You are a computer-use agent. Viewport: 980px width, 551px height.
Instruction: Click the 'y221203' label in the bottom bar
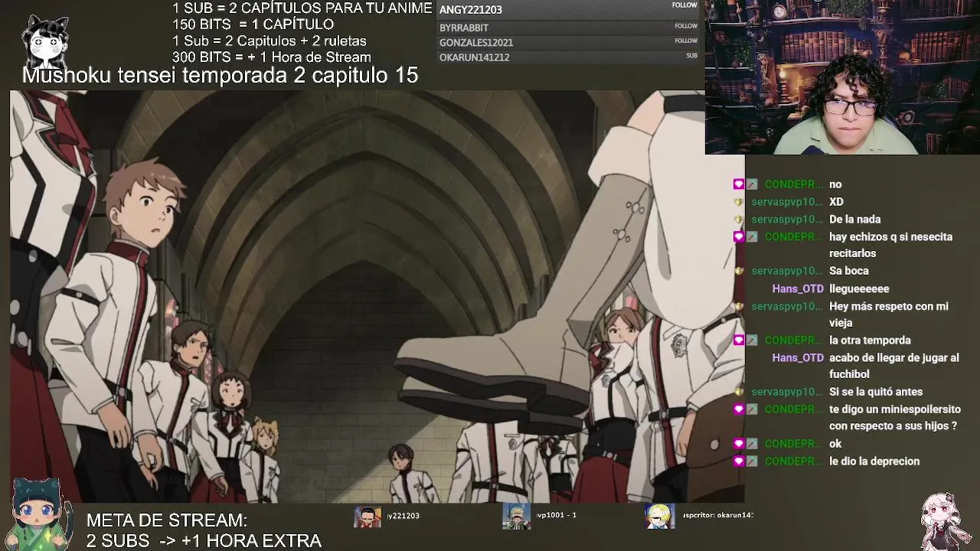403,516
